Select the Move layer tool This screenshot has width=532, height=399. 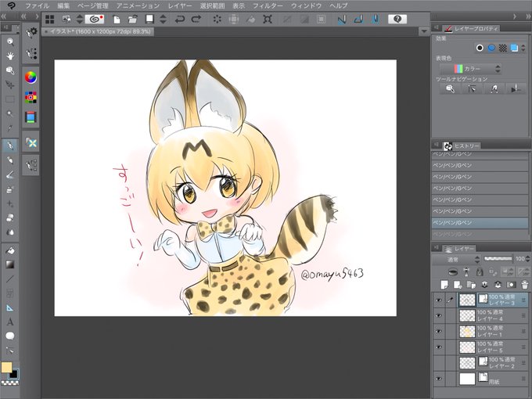tap(10, 84)
